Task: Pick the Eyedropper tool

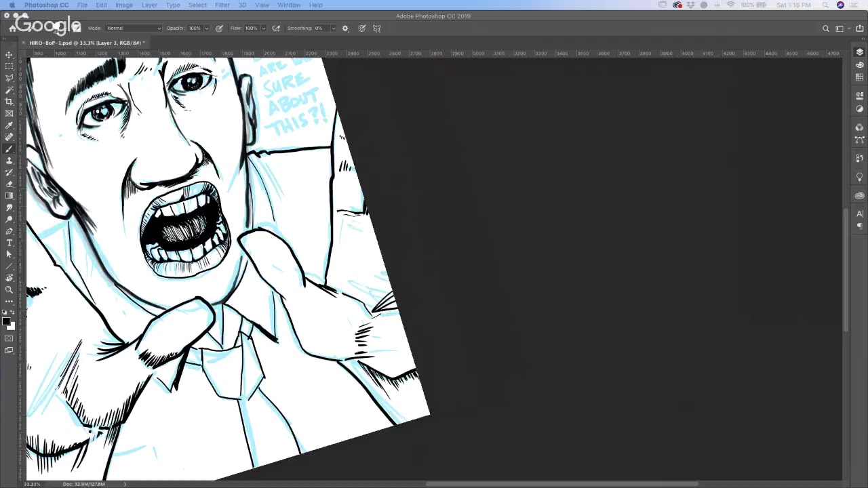Action: [9, 125]
